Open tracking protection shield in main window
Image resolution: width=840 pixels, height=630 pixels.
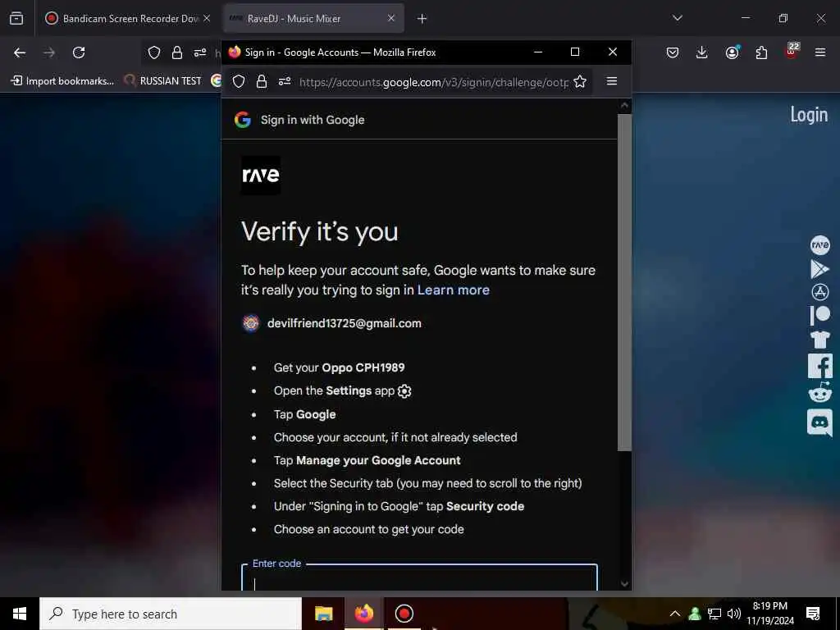154,52
